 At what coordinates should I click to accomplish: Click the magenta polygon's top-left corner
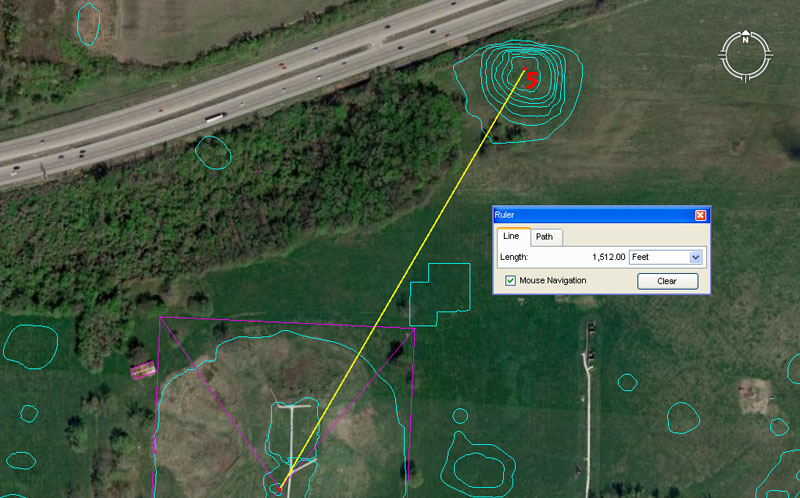pyautogui.click(x=160, y=318)
